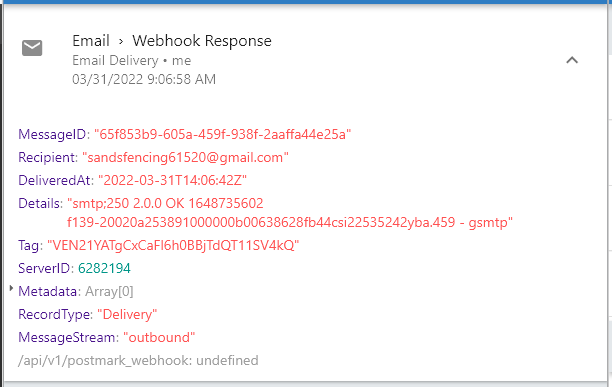Click the Recipient key label
The height and width of the screenshot is (387, 612).
[48, 158]
